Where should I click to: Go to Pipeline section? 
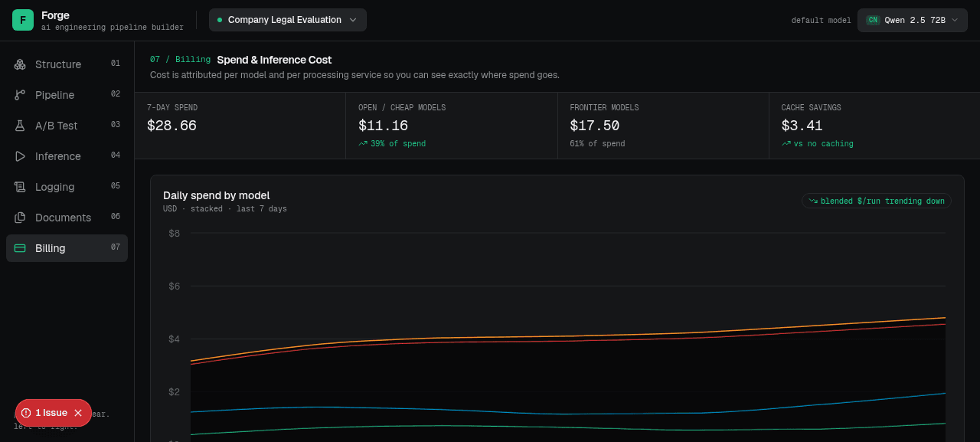pyautogui.click(x=67, y=95)
